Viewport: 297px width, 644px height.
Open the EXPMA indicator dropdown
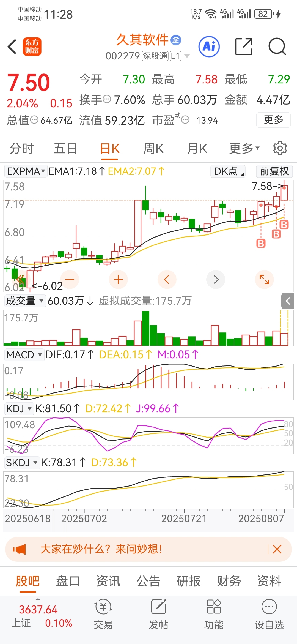coord(26,171)
